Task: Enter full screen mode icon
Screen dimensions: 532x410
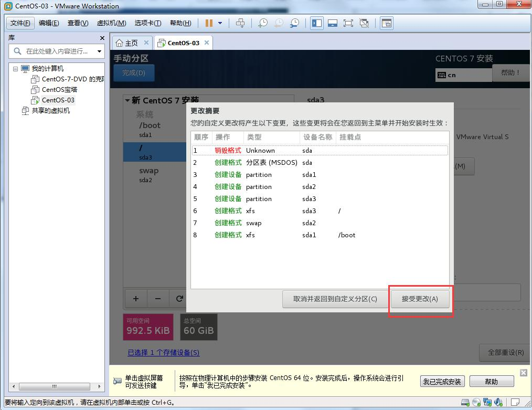Action: pyautogui.click(x=348, y=23)
